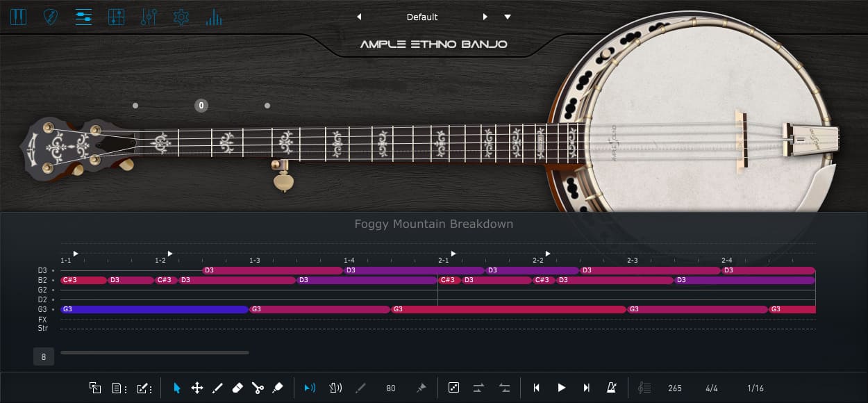Click the G3 string row label
Image resolution: width=868 pixels, height=403 pixels.
pyautogui.click(x=42, y=309)
